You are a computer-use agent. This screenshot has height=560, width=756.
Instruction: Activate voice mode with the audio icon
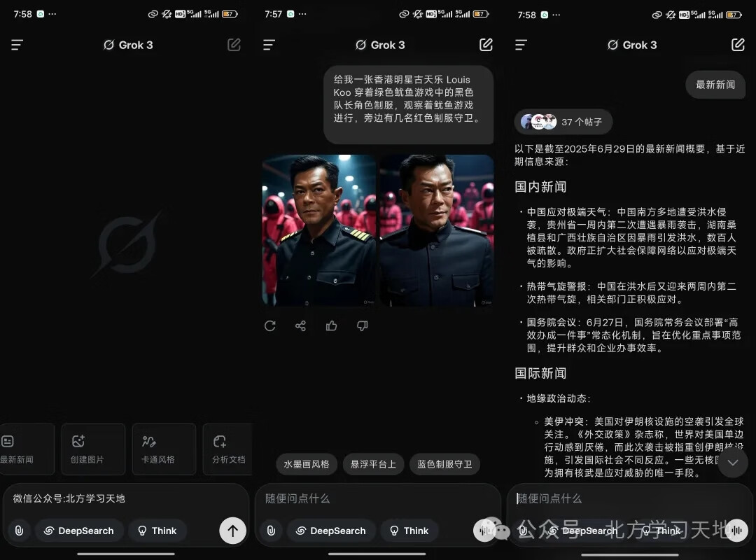coord(485,531)
